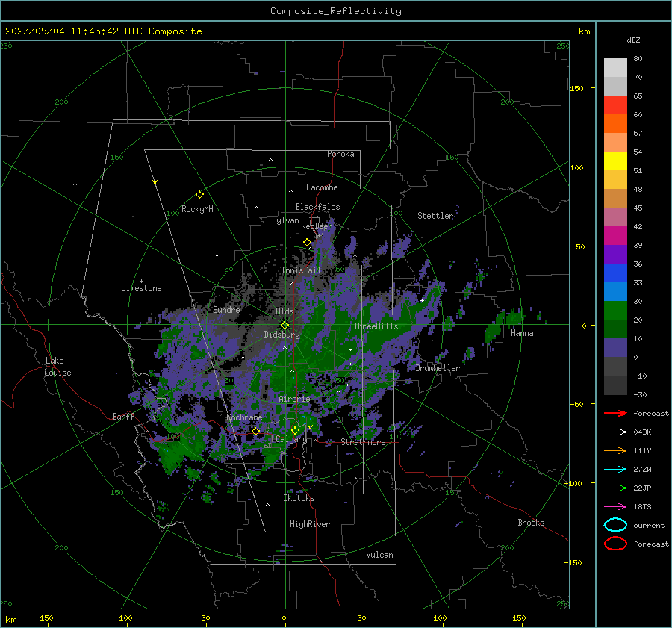Click the -30 value on dBZ scale
672x628 pixels.
point(640,394)
